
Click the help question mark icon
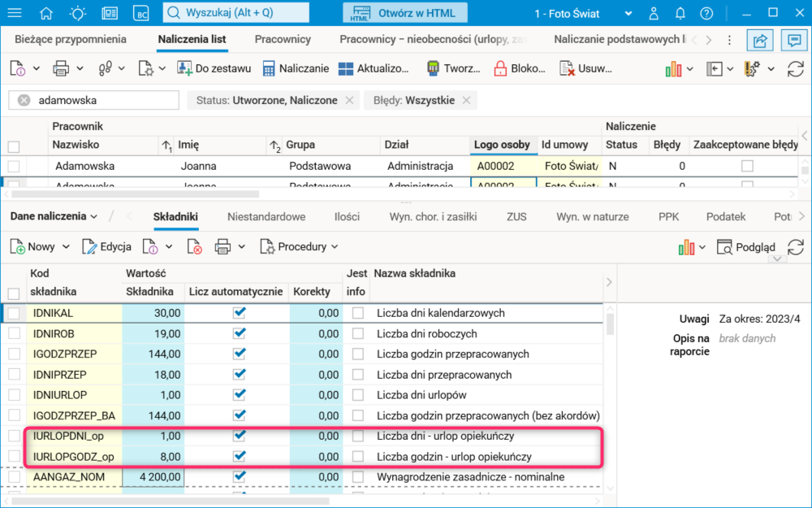click(706, 14)
